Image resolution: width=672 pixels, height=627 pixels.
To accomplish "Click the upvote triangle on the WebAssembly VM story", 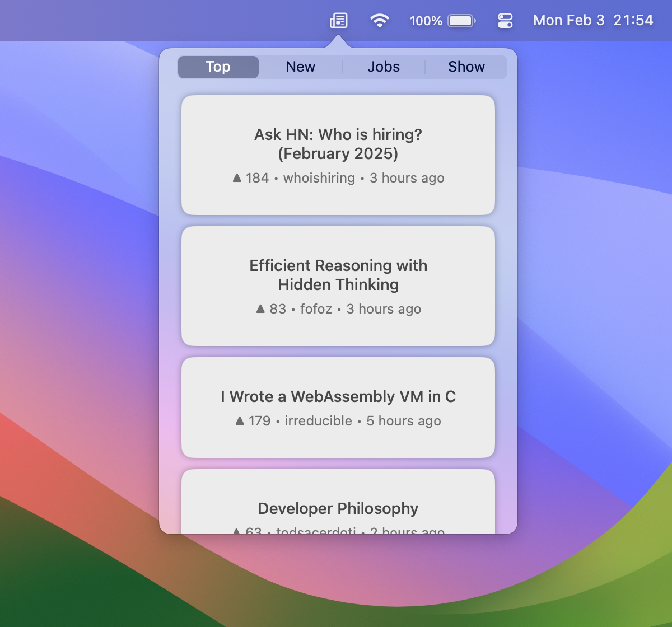I will pyautogui.click(x=239, y=420).
